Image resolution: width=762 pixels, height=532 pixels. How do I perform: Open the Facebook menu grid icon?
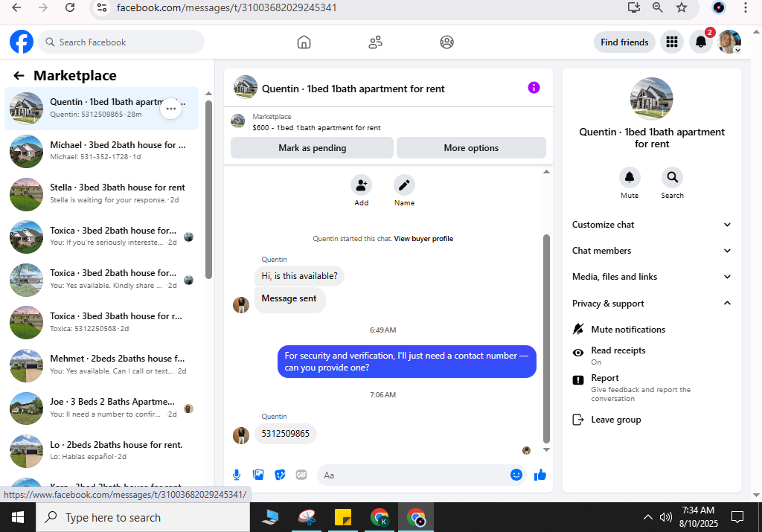tap(672, 42)
